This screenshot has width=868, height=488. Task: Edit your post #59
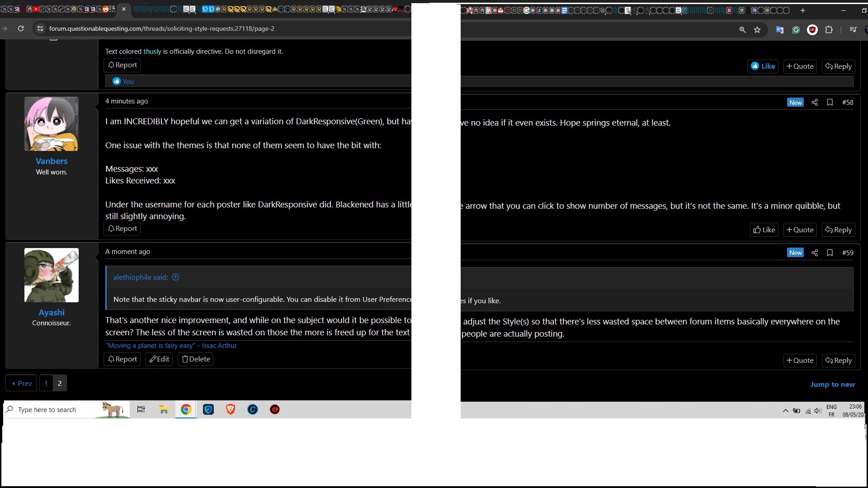(159, 359)
